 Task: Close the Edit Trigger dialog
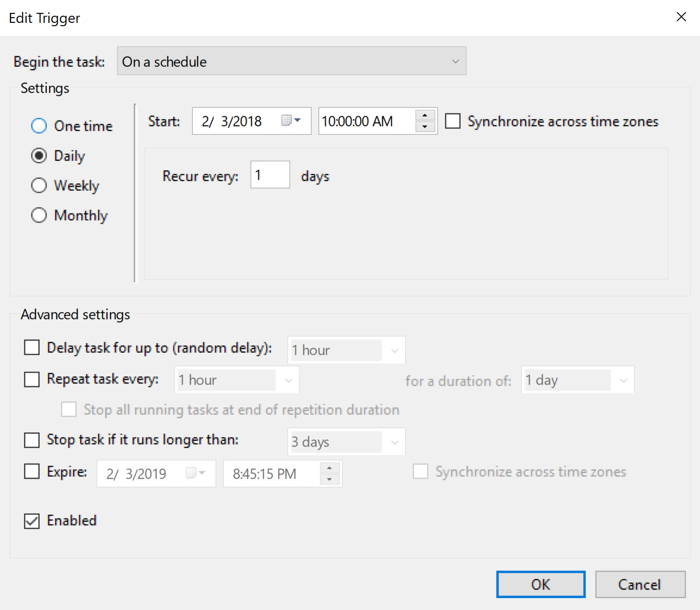681,17
